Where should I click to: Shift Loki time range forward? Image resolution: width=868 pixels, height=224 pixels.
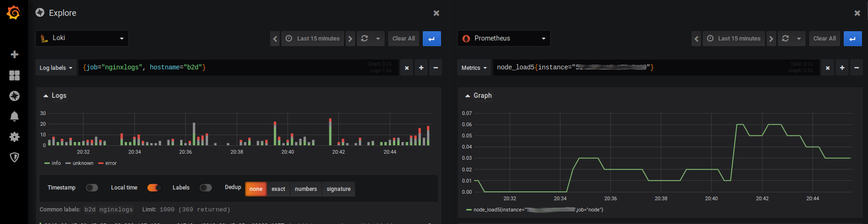[x=350, y=39]
